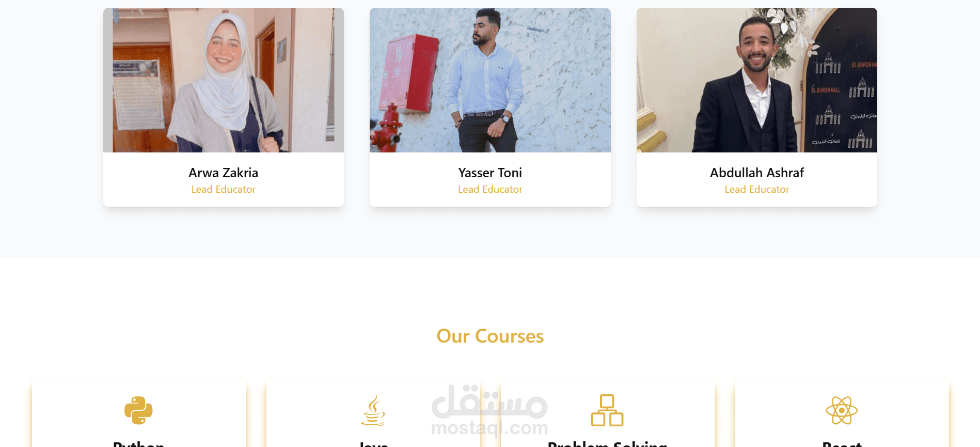Screen dimensions: 980x447
Task: Select the name Yasser Toni
Action: tap(490, 173)
